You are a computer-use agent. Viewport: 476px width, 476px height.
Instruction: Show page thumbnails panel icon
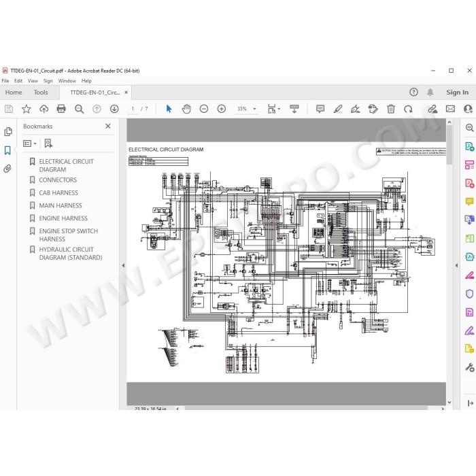[8, 131]
